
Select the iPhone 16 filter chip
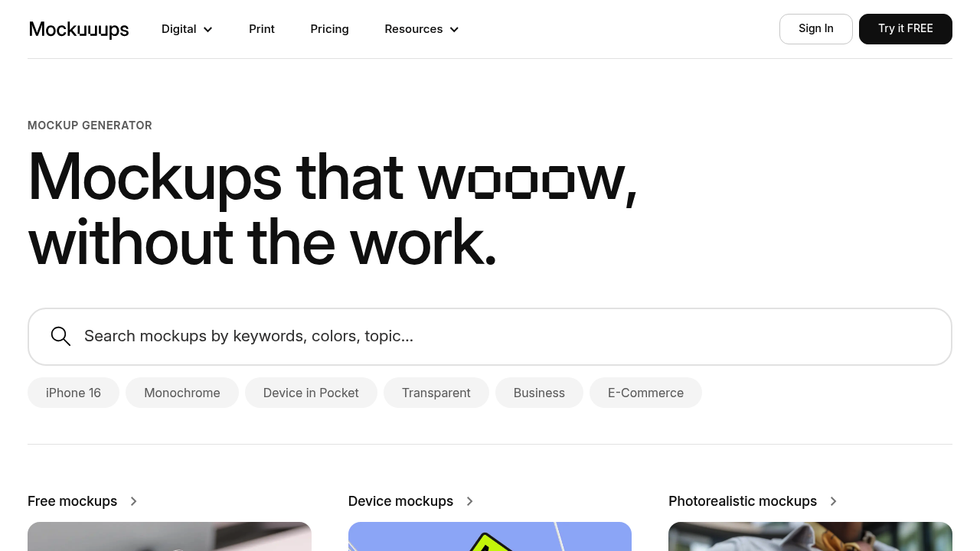tap(73, 393)
